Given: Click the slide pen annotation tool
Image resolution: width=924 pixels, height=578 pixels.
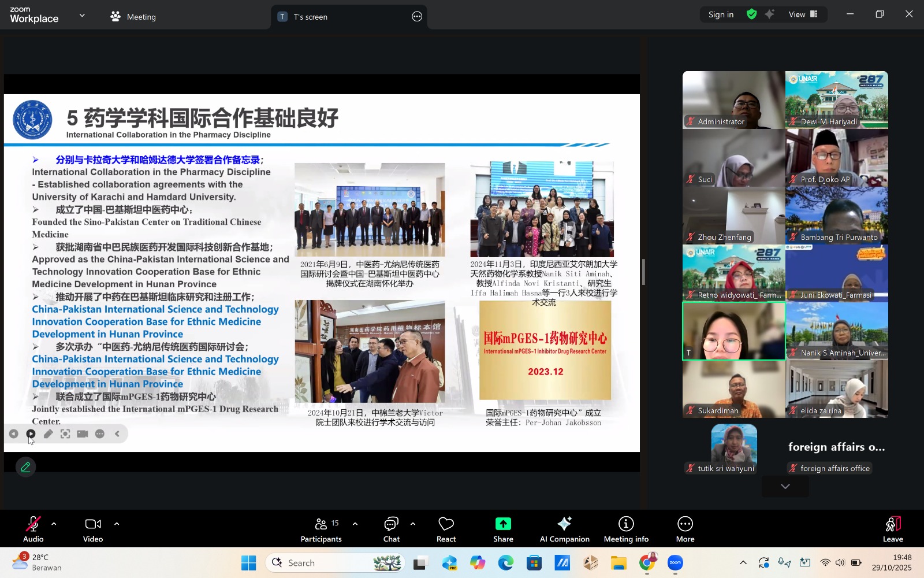Looking at the screenshot, I should point(49,434).
